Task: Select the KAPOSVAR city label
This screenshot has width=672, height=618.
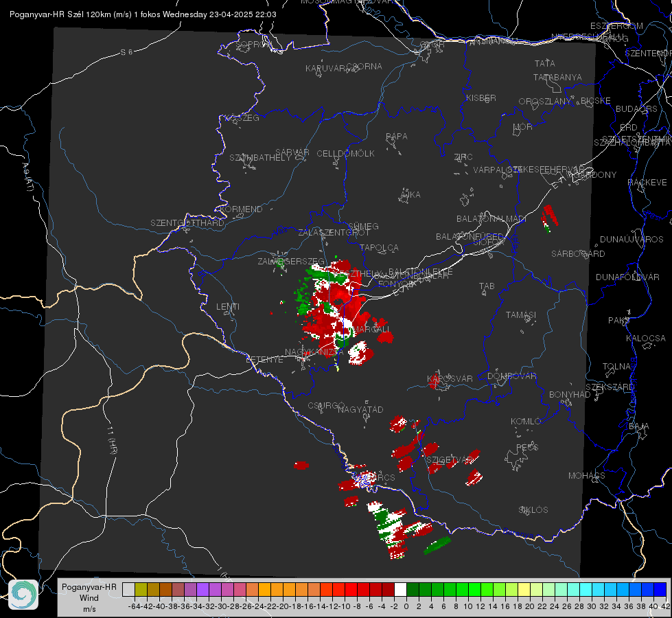Action: click(450, 378)
